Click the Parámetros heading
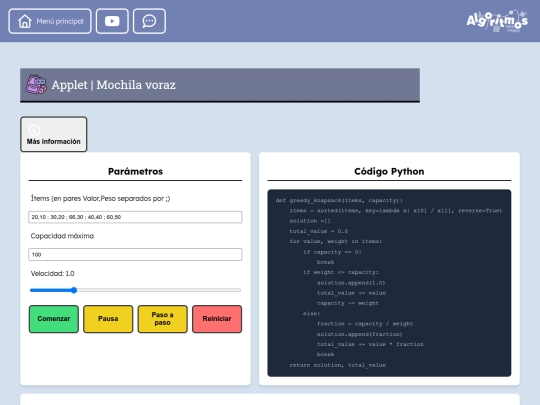This screenshot has height=405, width=540. click(x=135, y=172)
